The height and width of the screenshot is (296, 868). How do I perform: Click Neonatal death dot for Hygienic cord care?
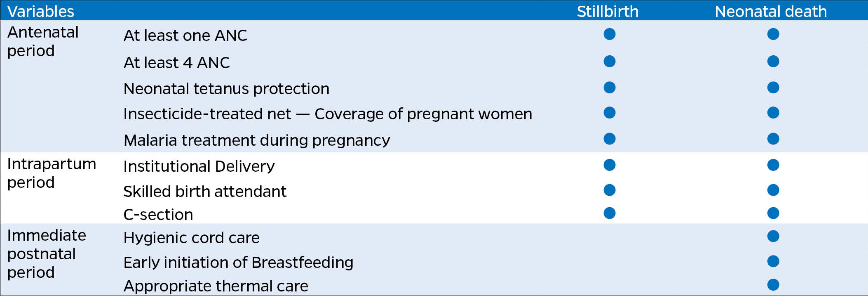(773, 236)
